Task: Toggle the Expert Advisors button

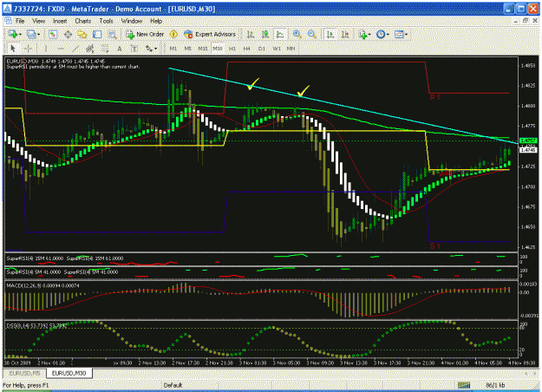Action: (x=210, y=34)
